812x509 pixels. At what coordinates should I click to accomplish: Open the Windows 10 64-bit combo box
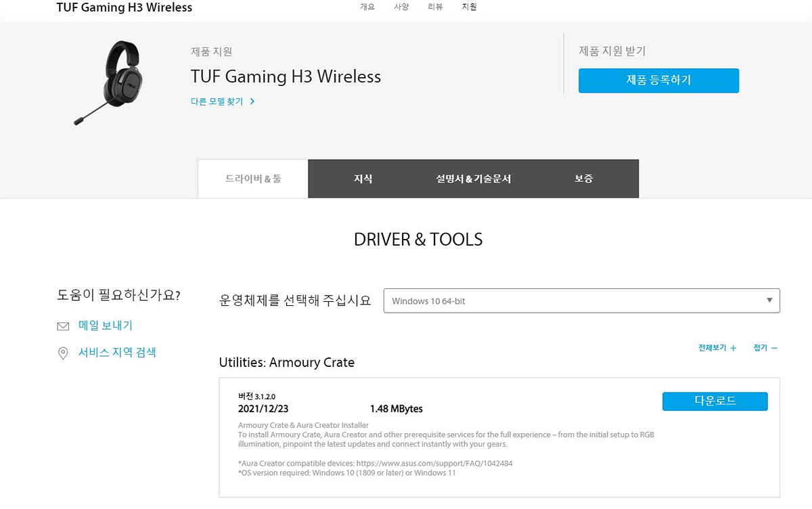[x=581, y=301]
